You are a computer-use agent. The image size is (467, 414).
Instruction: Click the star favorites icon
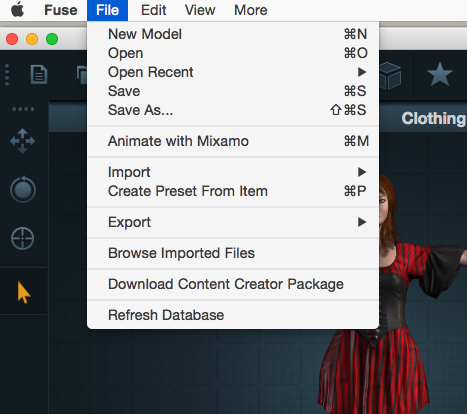coord(440,74)
